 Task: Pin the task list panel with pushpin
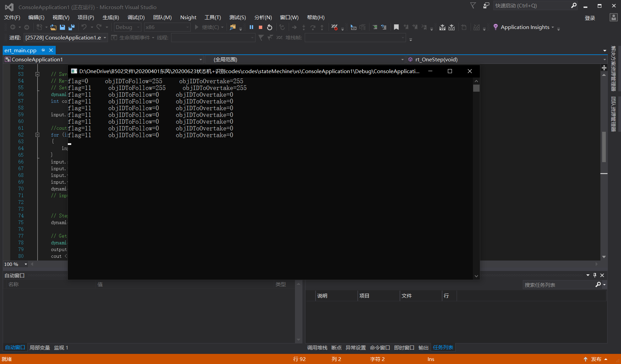pos(595,275)
